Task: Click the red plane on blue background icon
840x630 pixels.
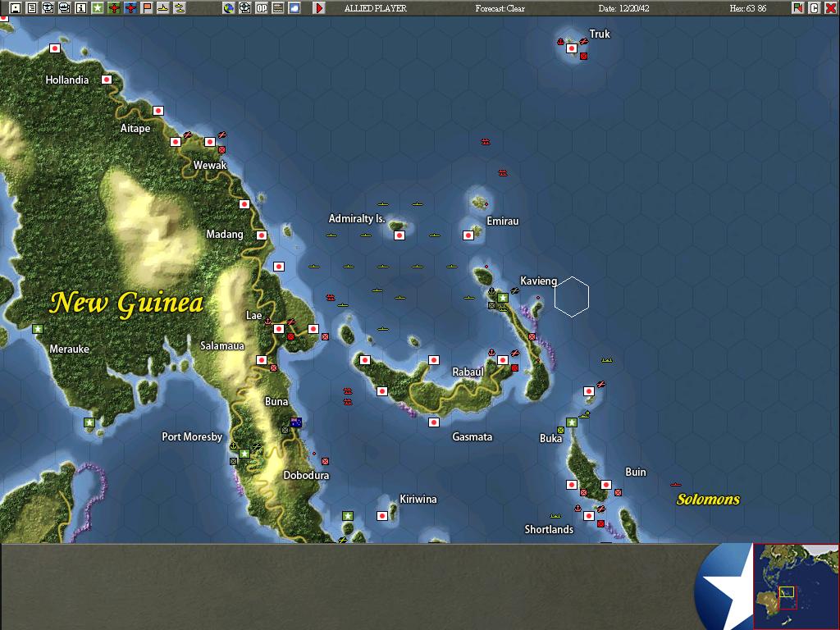Action: click(130, 8)
